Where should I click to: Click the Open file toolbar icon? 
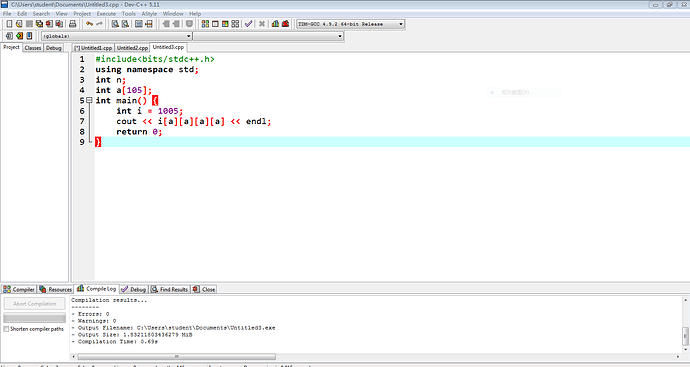pyautogui.click(x=19, y=24)
